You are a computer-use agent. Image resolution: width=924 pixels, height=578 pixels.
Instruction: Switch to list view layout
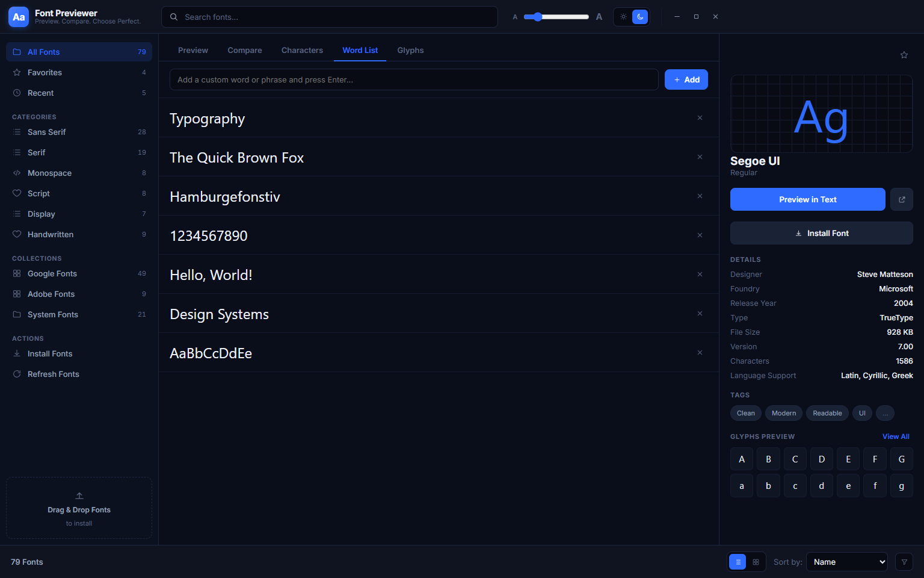point(738,562)
